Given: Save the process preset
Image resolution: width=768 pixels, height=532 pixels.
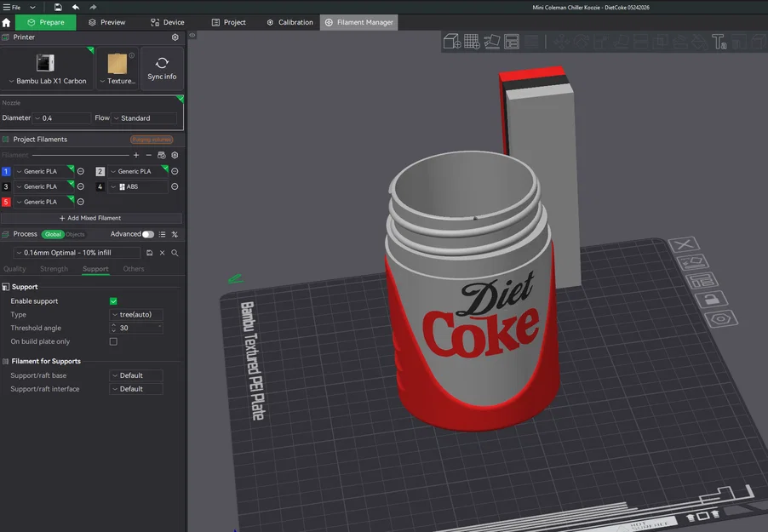Looking at the screenshot, I should (149, 253).
